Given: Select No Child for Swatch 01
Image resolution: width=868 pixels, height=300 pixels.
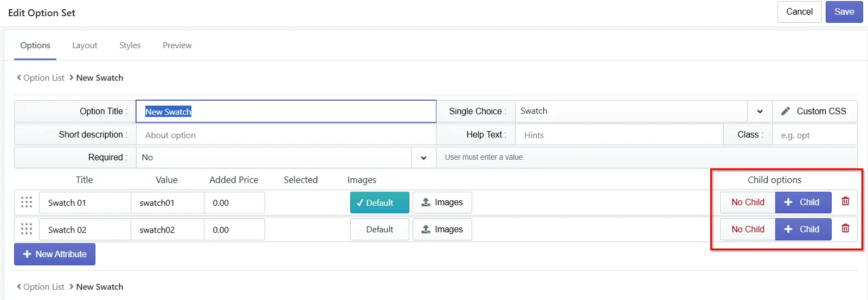Looking at the screenshot, I should 748,202.
